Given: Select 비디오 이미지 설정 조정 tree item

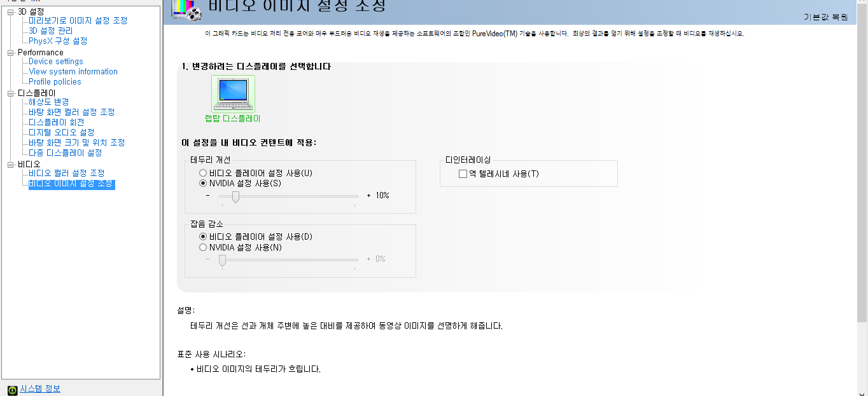Looking at the screenshot, I should (x=71, y=184).
